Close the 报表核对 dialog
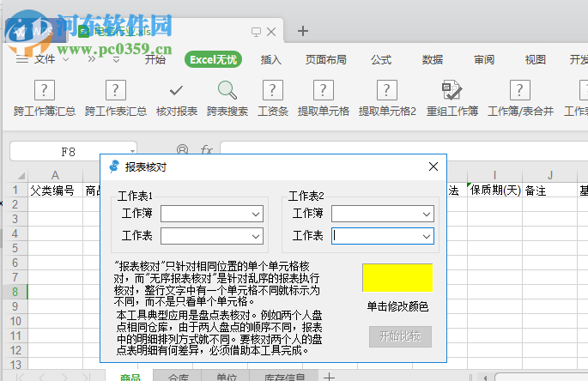The width and height of the screenshot is (588, 381). click(433, 166)
